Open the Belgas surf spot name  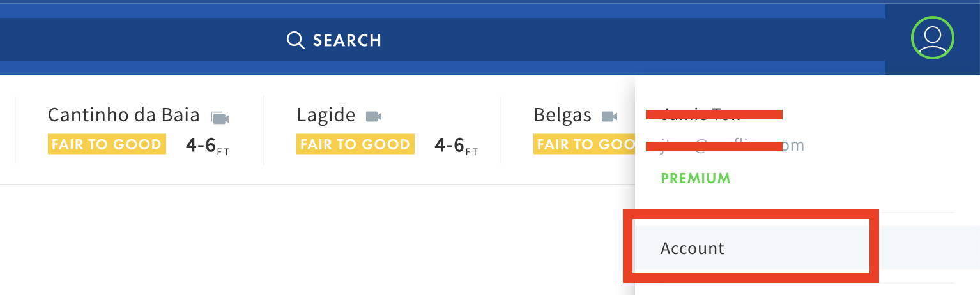tap(562, 115)
